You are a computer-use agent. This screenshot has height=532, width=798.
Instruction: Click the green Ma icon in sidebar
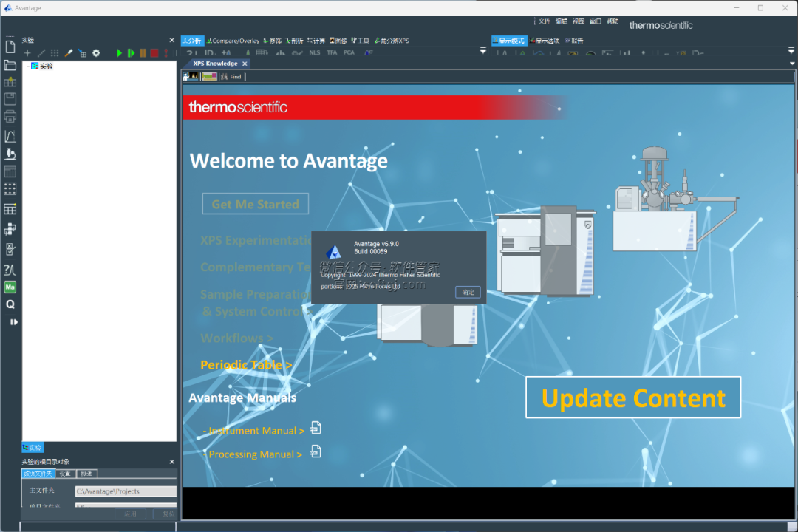pos(10,287)
